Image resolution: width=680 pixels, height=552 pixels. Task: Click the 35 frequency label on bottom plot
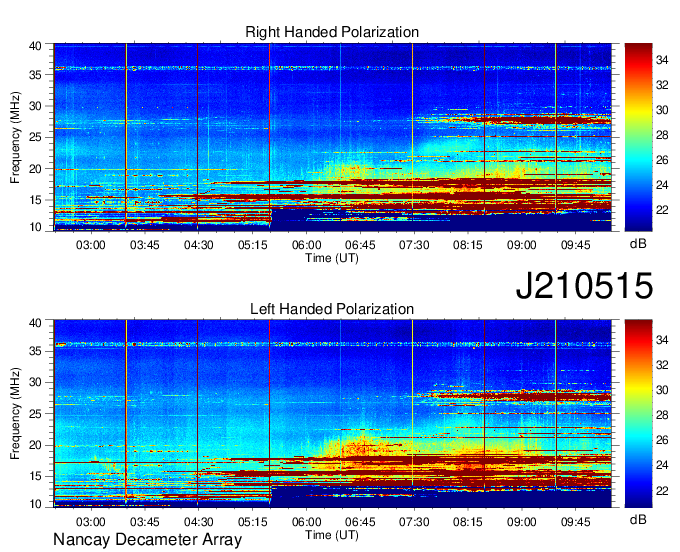point(35,351)
